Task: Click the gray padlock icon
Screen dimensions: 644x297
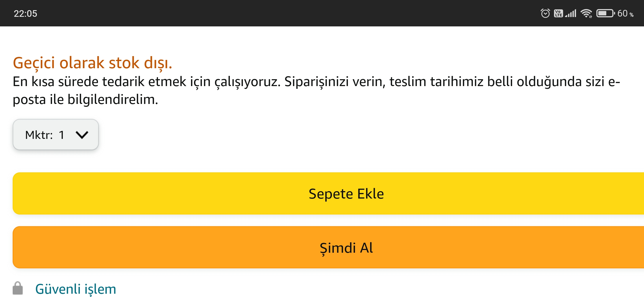Action: (18, 288)
